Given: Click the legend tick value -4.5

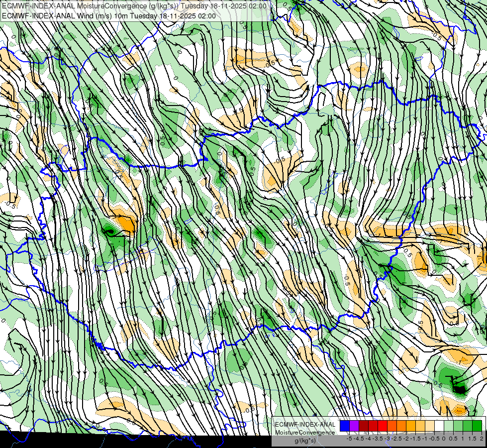Looking at the screenshot, I should (x=358, y=439).
